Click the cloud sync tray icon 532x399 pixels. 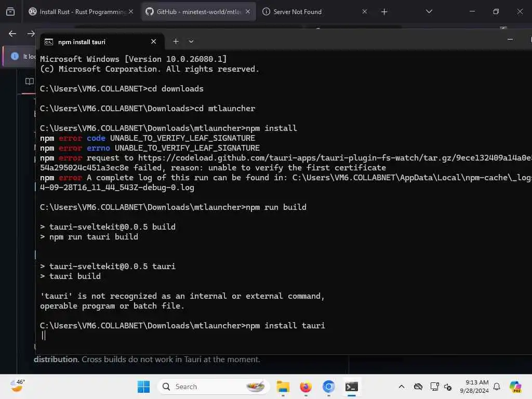click(x=418, y=387)
